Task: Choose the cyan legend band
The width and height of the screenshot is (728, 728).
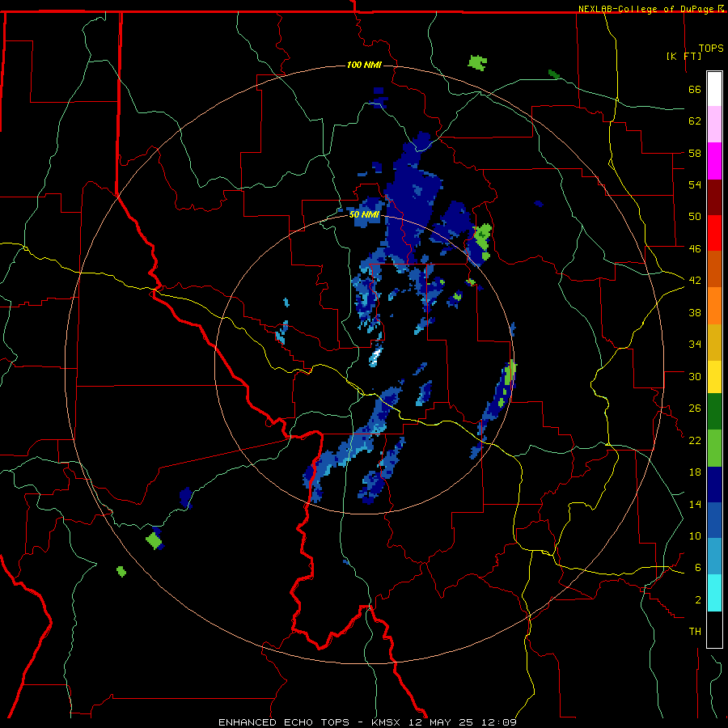Action: pyautogui.click(x=714, y=593)
